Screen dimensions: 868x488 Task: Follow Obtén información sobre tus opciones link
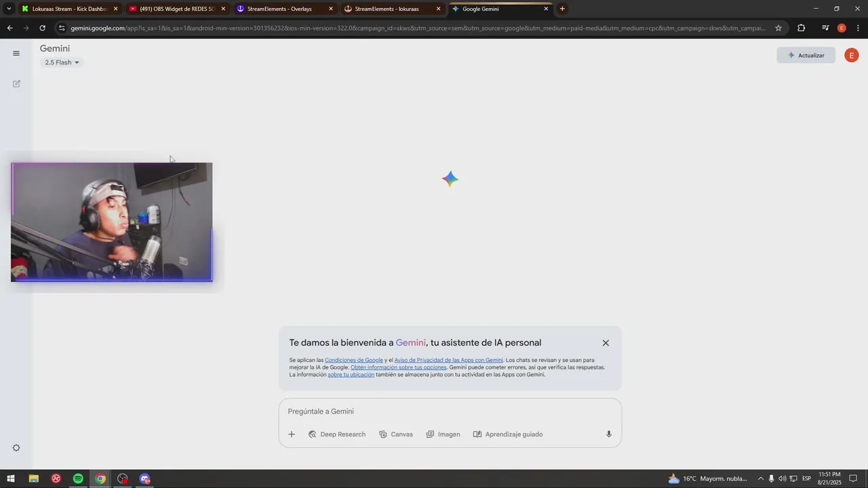[x=399, y=367]
